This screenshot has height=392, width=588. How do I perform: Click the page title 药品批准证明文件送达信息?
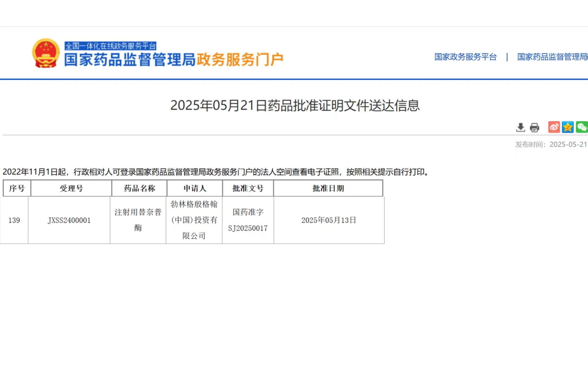295,105
